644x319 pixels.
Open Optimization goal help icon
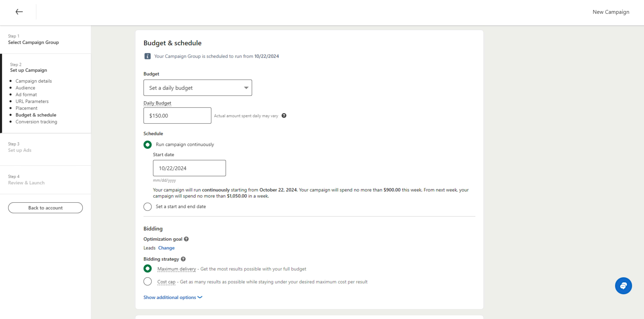coord(186,239)
